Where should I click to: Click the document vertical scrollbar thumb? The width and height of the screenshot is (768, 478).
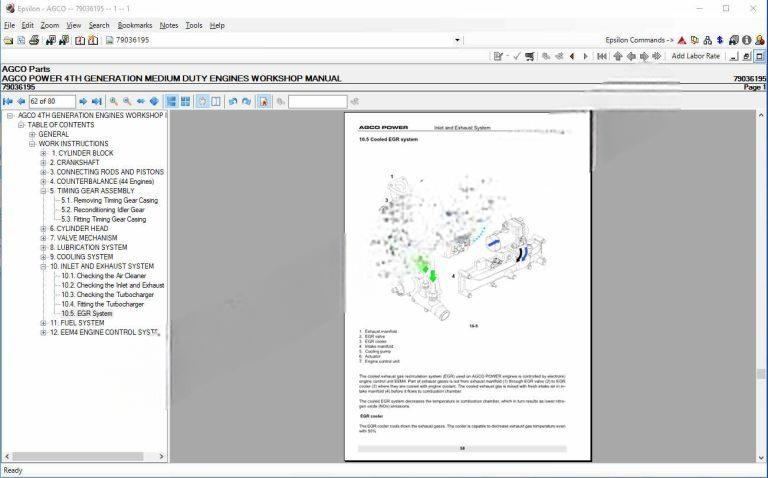point(761,374)
